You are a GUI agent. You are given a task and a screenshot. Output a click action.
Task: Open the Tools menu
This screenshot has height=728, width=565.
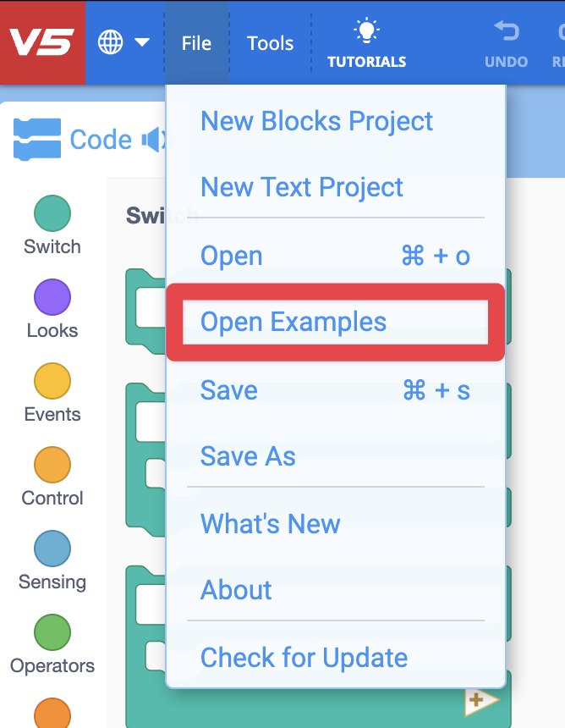tap(270, 42)
